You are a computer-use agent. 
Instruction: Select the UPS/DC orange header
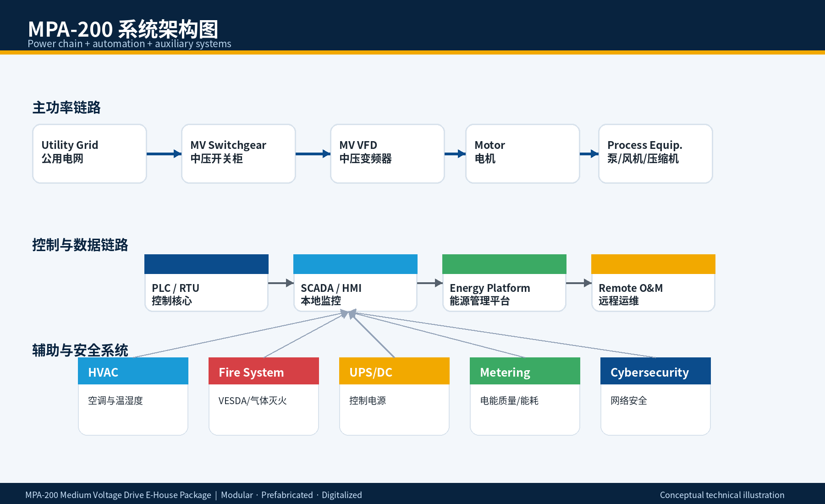pyautogui.click(x=394, y=371)
